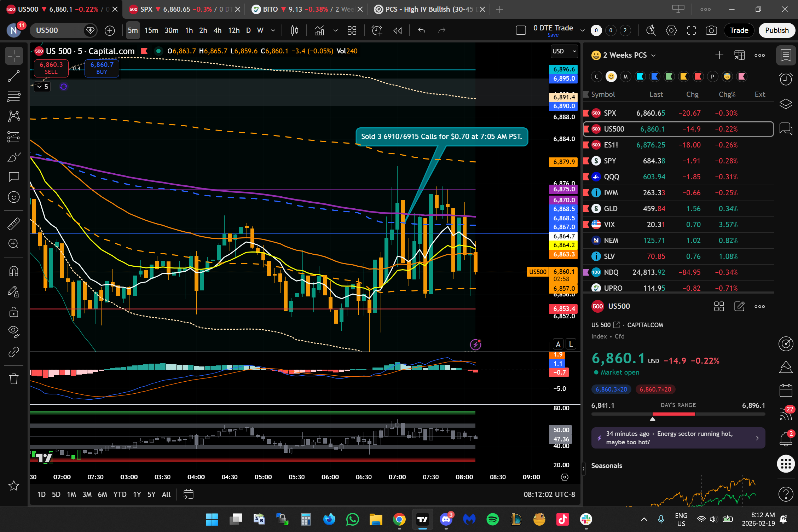Viewport: 798px width, 532px height.
Task: Open Spotify from the taskbar
Action: tap(492, 519)
